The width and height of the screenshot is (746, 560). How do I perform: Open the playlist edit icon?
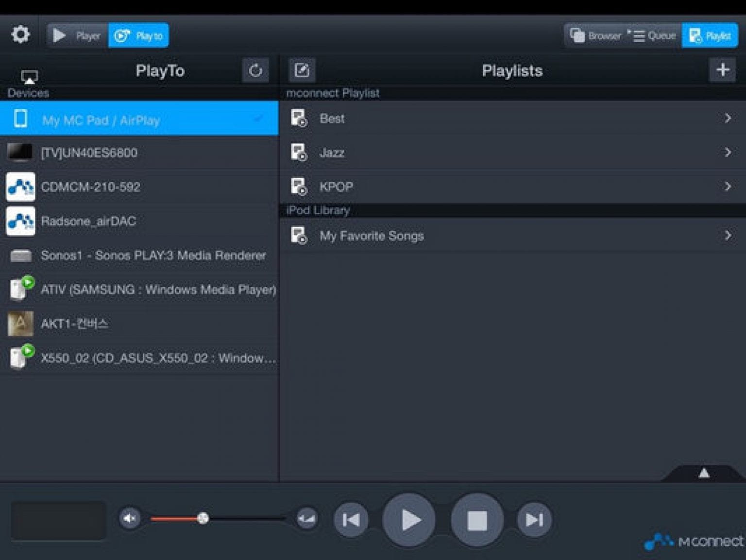pyautogui.click(x=302, y=69)
